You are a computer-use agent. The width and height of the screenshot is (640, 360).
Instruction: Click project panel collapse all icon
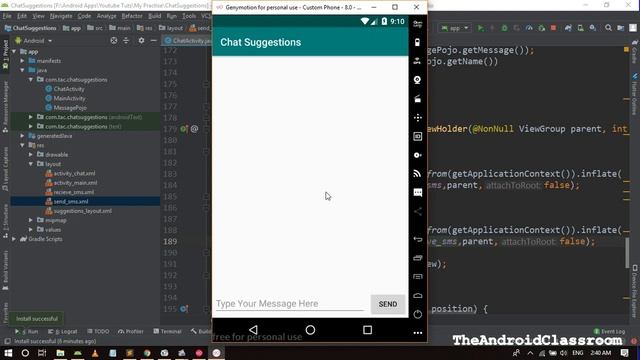point(126,40)
